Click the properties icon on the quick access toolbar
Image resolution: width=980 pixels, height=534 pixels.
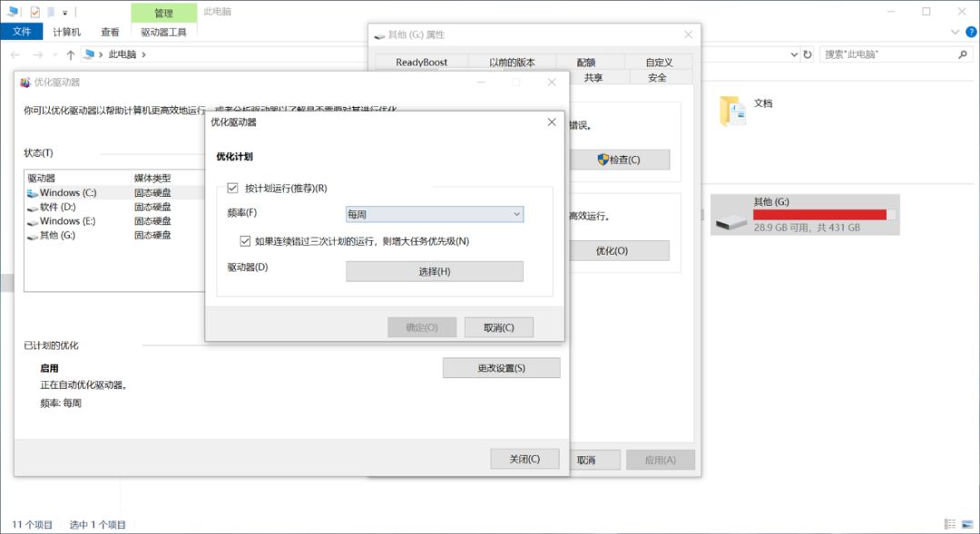pos(37,10)
